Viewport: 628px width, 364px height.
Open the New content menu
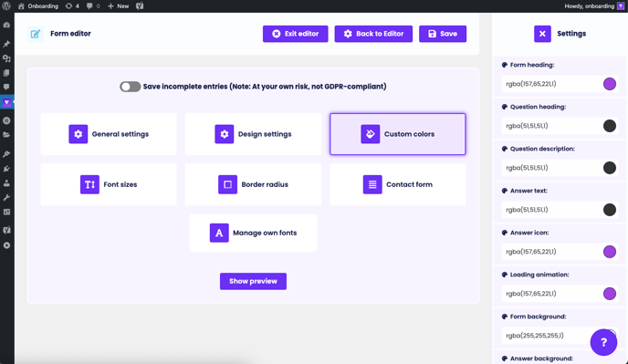[118, 6]
